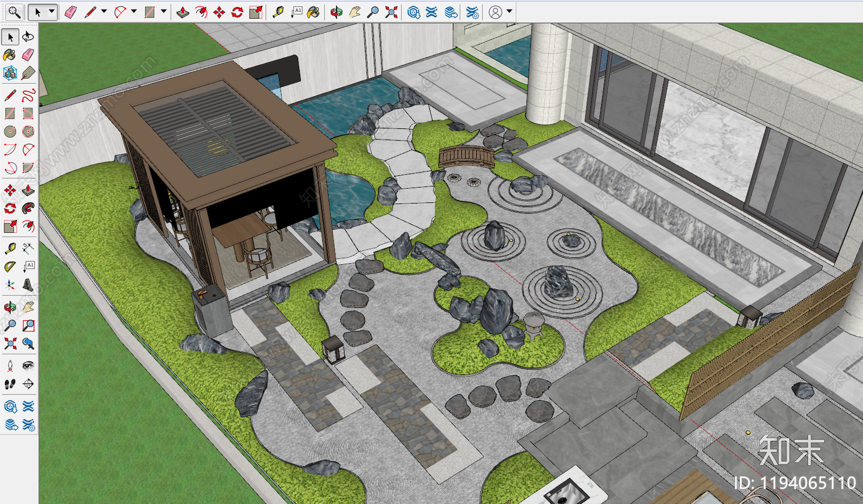
Task: Activate the Look Around eye tool
Action: click(x=28, y=366)
